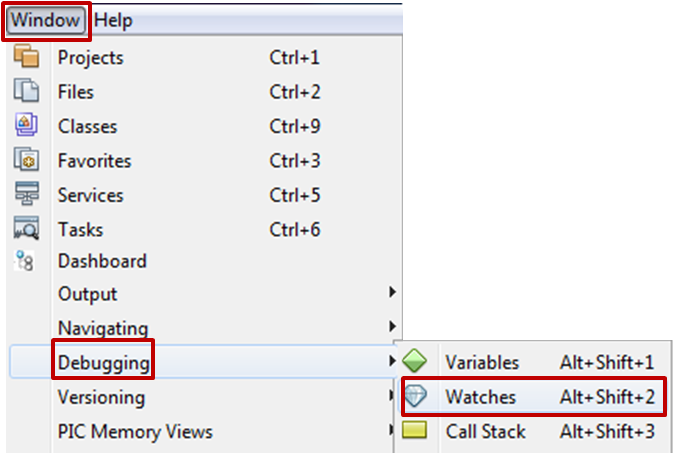This screenshot has width=675, height=454.
Task: Expand the Output submenu arrow
Action: coord(393,293)
